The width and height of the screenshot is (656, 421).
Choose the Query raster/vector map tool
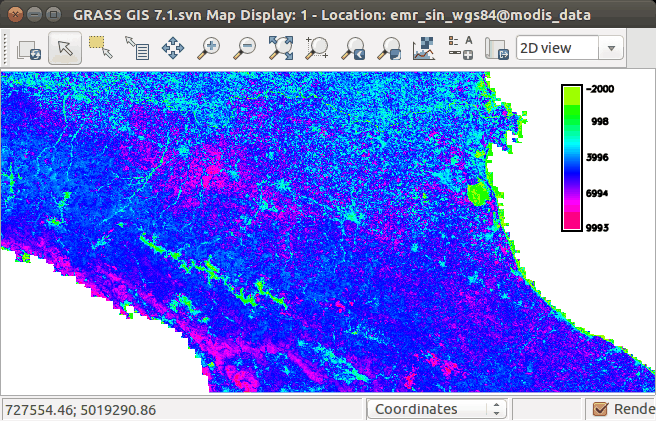coord(136,47)
